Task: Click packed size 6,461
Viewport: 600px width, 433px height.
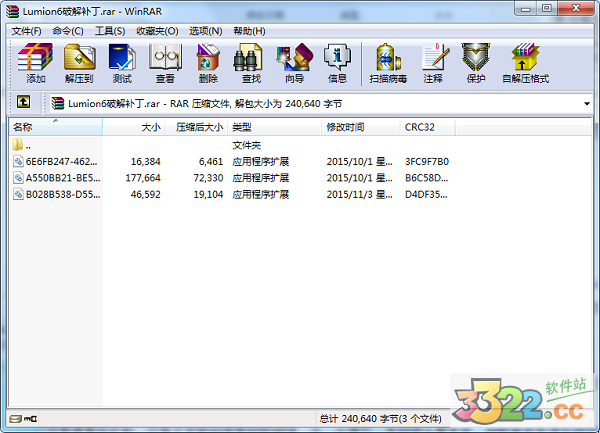Action: (210, 161)
